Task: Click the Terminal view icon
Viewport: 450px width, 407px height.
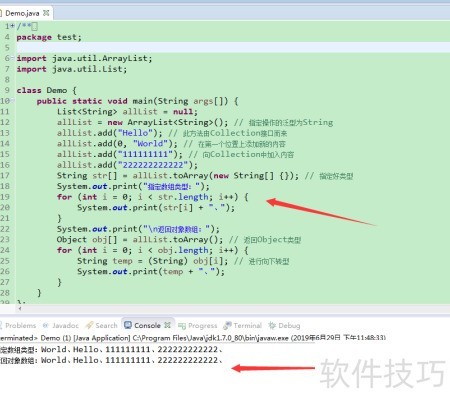Action: [x=227, y=325]
